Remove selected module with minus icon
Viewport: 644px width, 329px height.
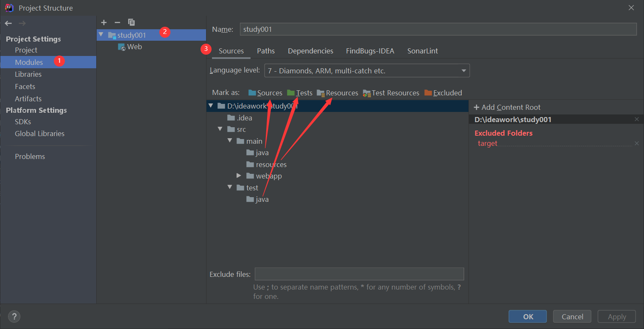click(117, 22)
